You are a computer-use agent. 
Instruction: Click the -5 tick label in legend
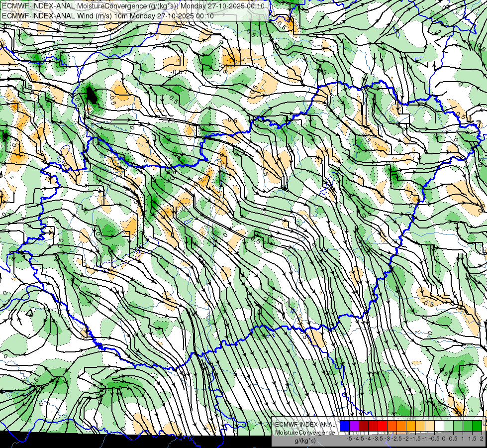pyautogui.click(x=349, y=439)
